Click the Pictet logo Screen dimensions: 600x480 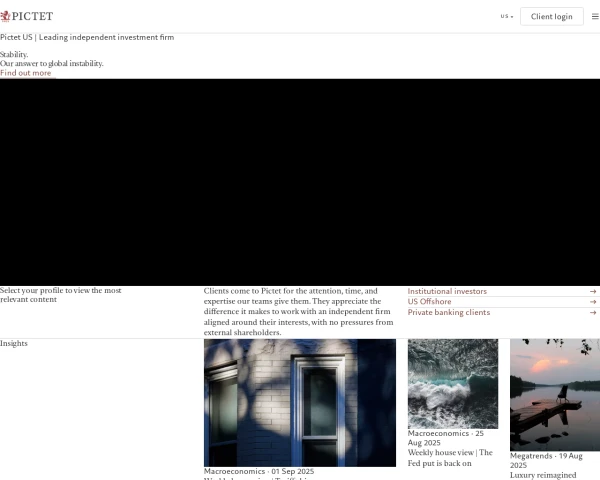point(26,16)
